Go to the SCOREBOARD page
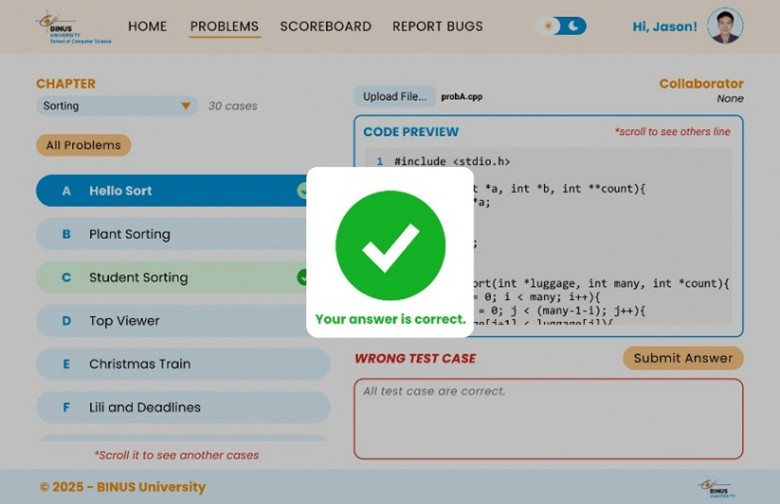 pyautogui.click(x=325, y=27)
